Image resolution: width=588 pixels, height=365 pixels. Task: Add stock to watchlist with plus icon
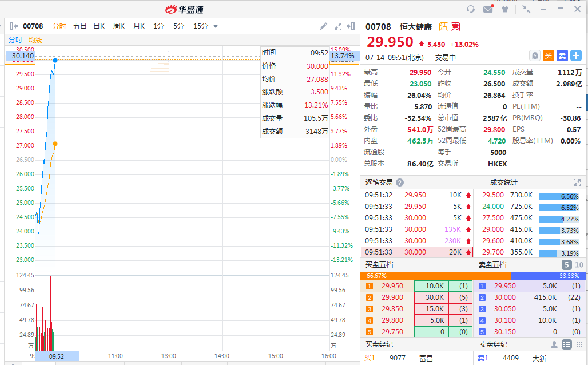pyautogui.click(x=576, y=55)
